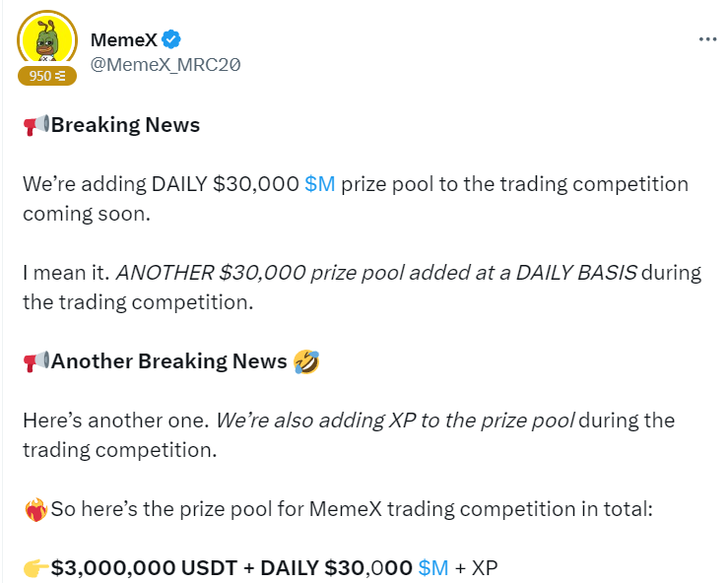Click the $M cashtag before + XP
This screenshot has width=728, height=583.
(x=433, y=567)
